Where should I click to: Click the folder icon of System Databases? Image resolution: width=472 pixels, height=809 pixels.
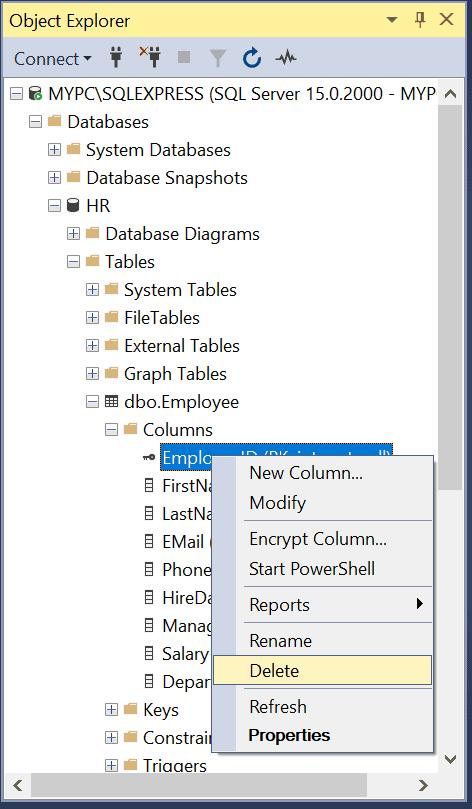tap(74, 149)
